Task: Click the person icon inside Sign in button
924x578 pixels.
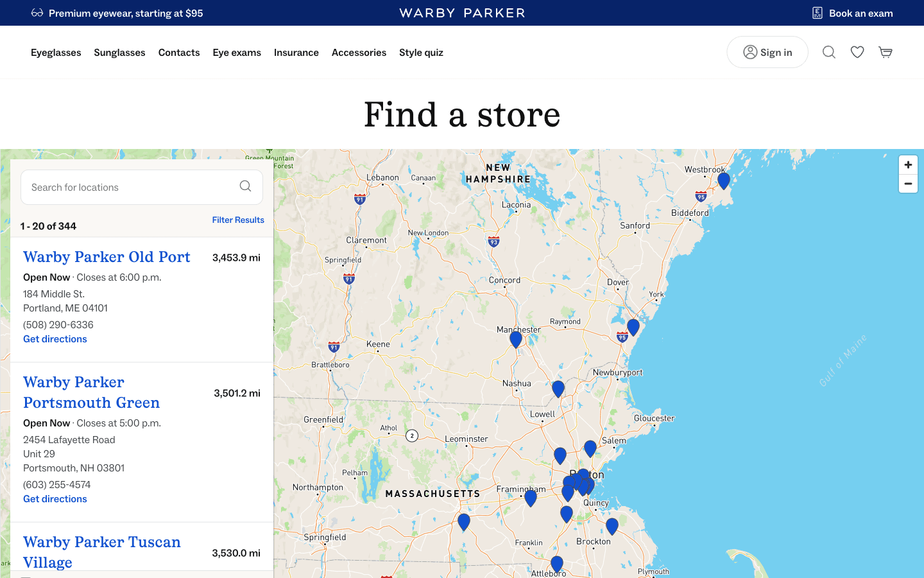Action: click(749, 52)
